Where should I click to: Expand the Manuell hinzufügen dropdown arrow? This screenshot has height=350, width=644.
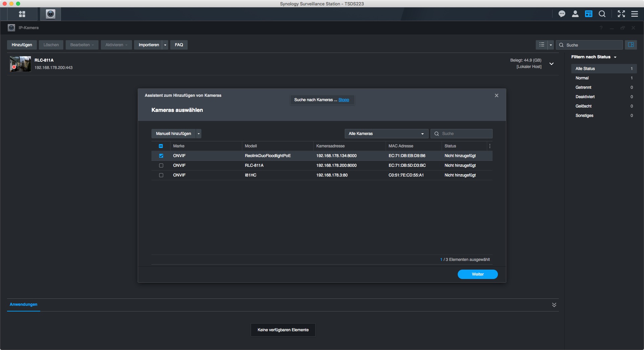pos(199,134)
